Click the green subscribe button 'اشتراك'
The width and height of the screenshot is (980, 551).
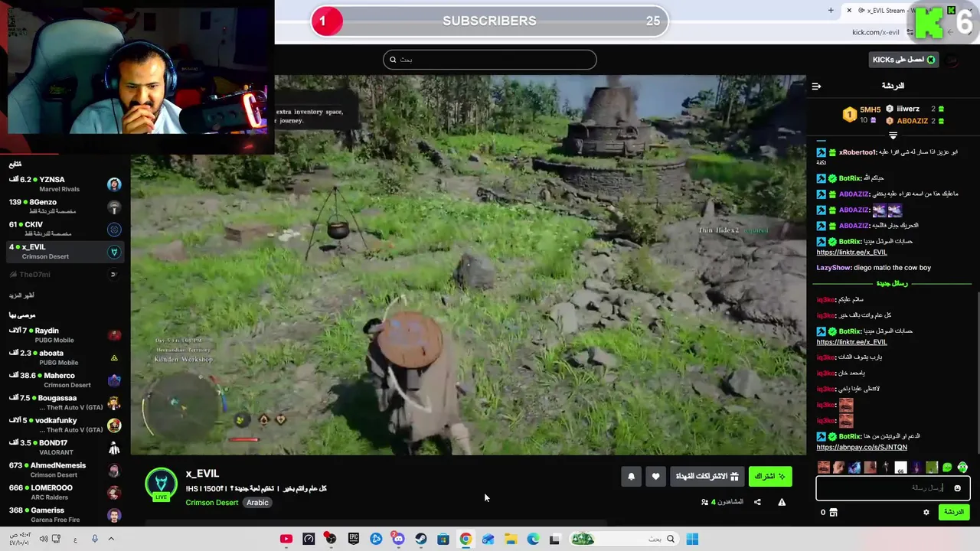pos(770,477)
